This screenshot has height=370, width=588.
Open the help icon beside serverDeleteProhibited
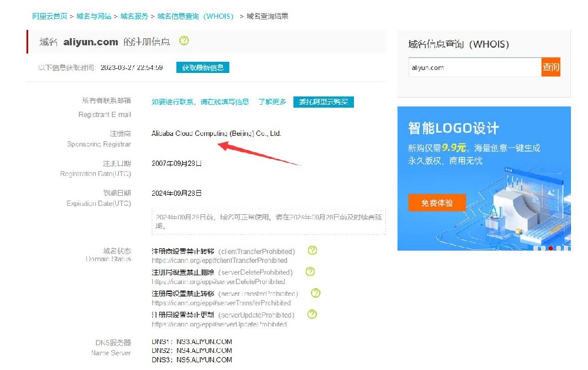tap(310, 272)
